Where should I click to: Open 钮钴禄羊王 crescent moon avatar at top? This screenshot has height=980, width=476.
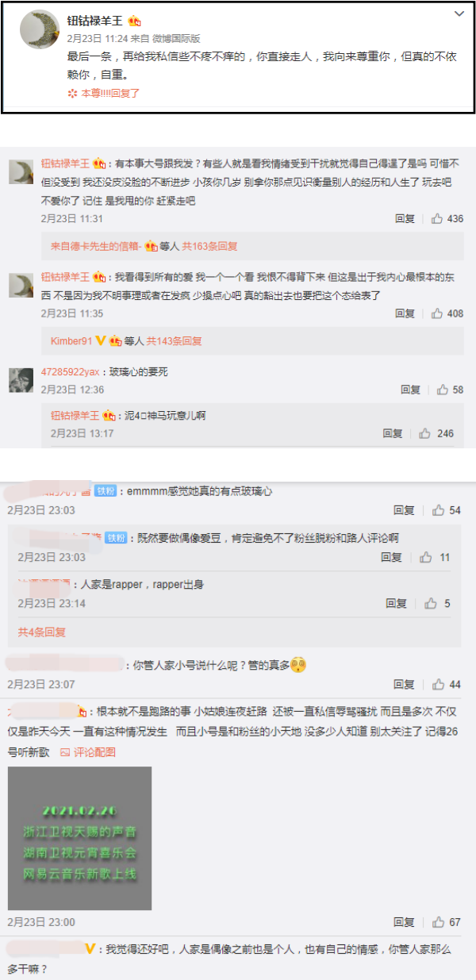pos(37,27)
